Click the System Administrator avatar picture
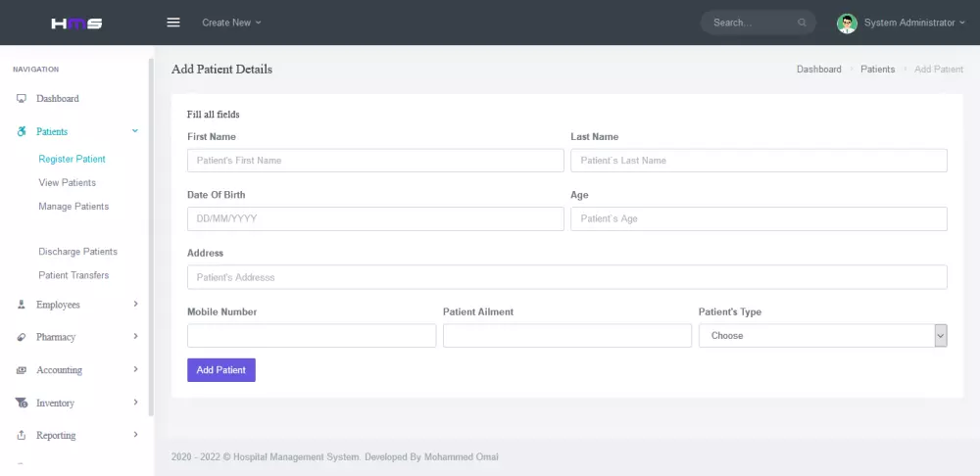The image size is (980, 476). (847, 23)
